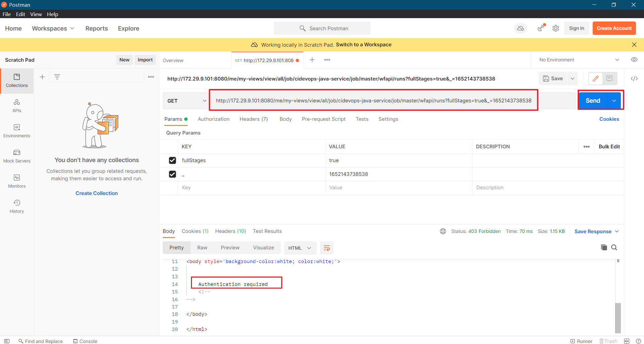Click the Search Postman box
Image resolution: width=644 pixels, height=344 pixels.
322,29
